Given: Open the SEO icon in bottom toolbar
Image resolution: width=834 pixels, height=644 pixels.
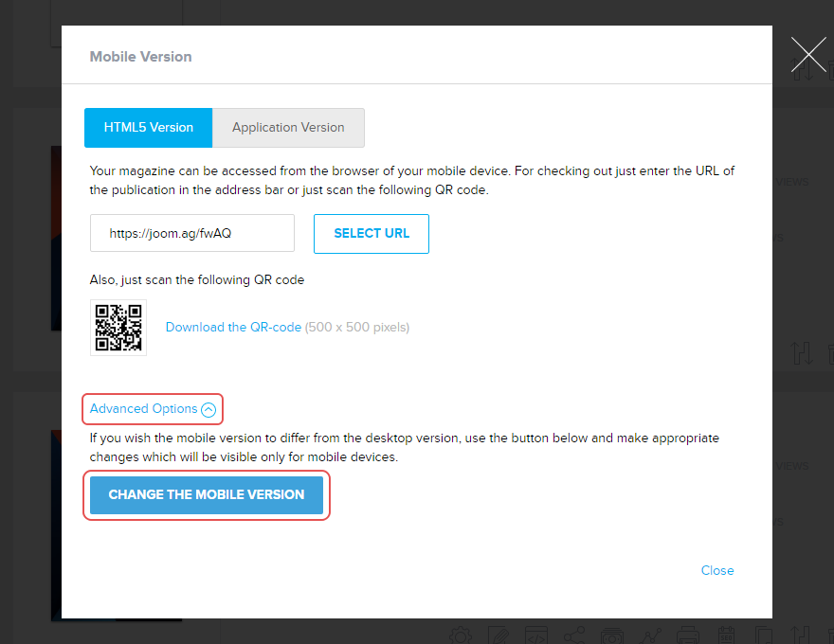Looking at the screenshot, I should (x=726, y=635).
